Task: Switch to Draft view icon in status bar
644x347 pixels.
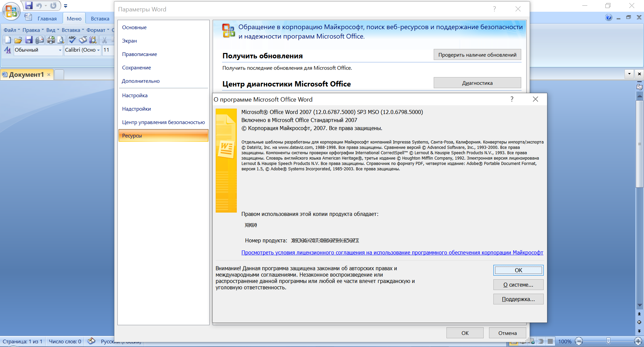Action: (550, 341)
